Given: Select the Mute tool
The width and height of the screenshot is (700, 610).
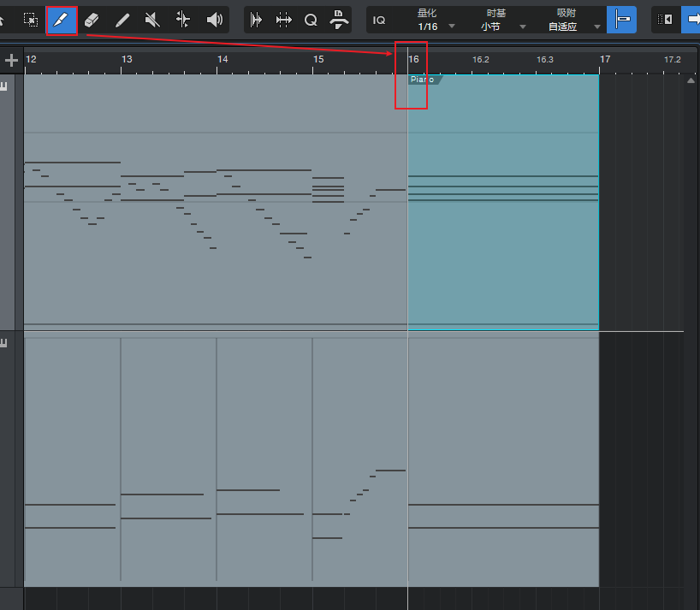Looking at the screenshot, I should (x=152, y=20).
